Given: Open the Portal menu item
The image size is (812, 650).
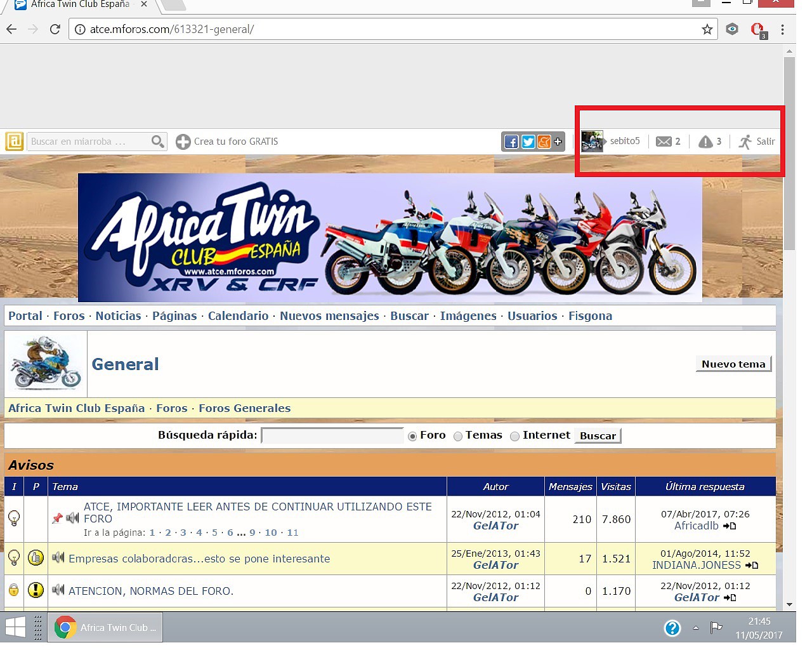Looking at the screenshot, I should tap(25, 316).
